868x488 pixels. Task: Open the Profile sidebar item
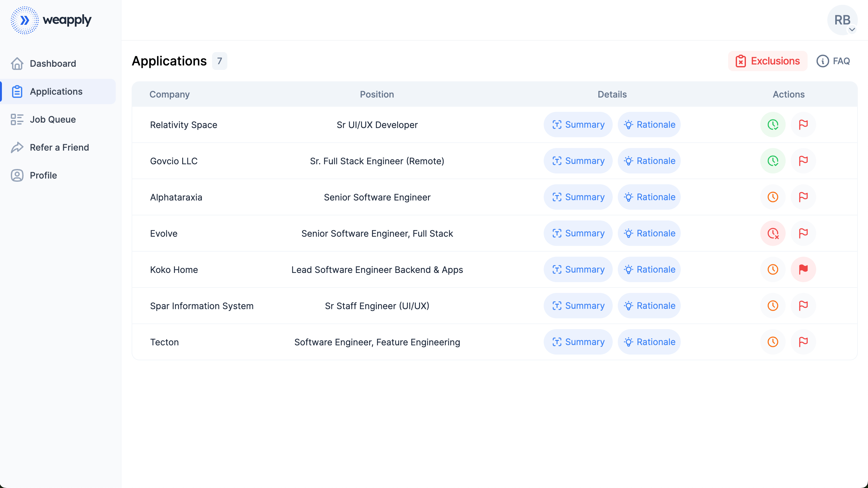43,175
